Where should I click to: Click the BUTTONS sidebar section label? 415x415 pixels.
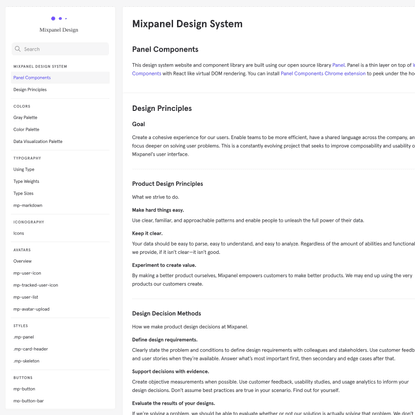coord(23,378)
